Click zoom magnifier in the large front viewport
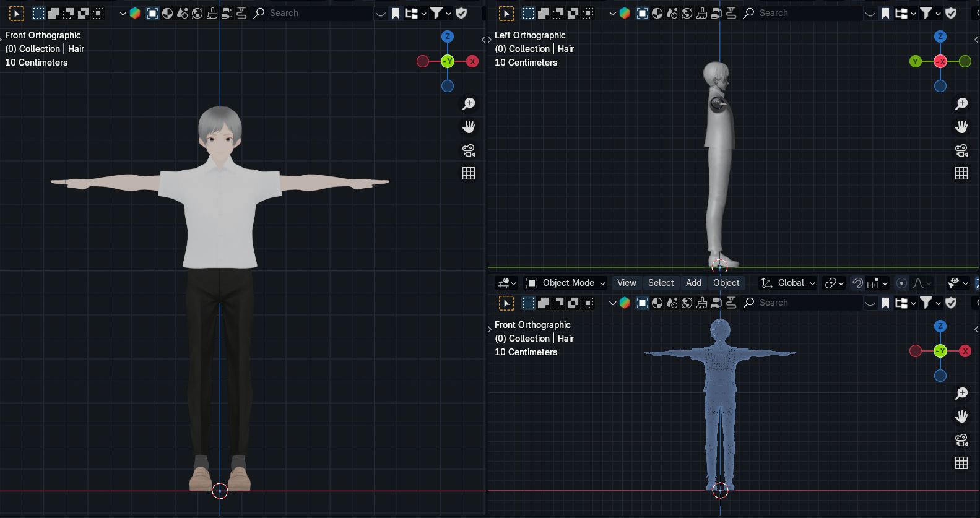The image size is (980, 518). [x=469, y=104]
